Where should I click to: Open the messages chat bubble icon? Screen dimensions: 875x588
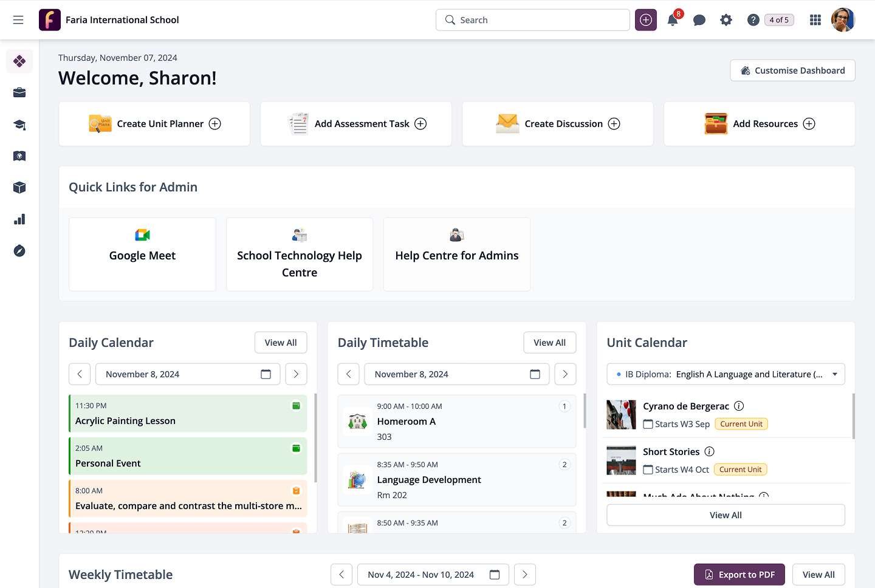pyautogui.click(x=699, y=20)
